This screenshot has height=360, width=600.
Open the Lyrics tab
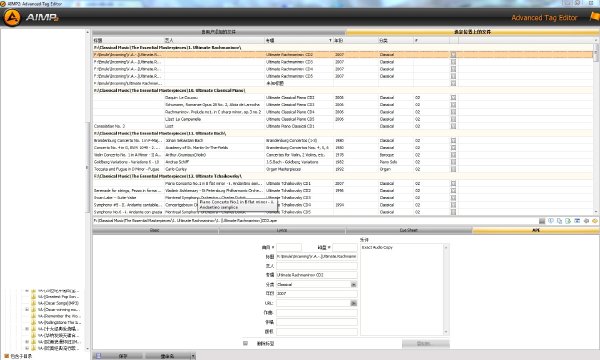coord(282,230)
